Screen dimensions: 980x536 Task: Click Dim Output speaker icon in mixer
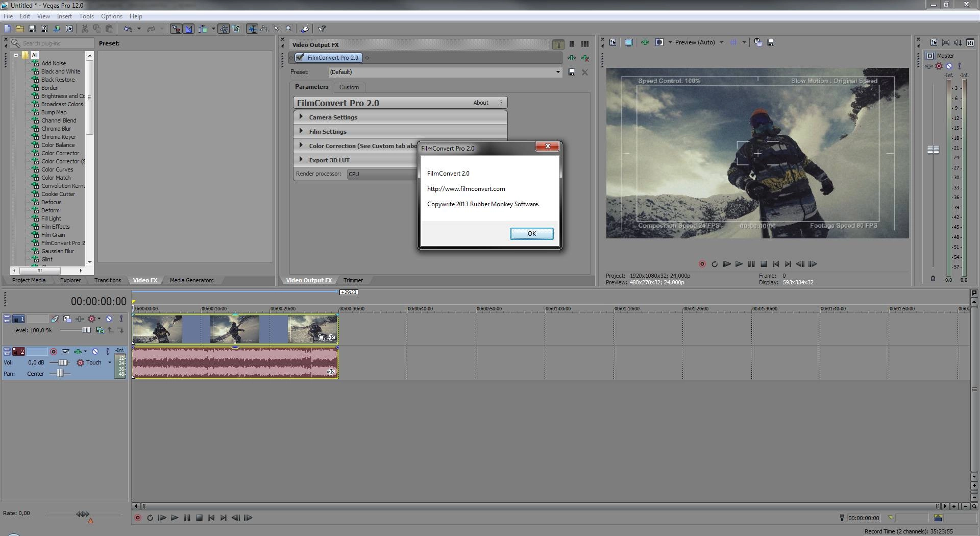tap(958, 42)
